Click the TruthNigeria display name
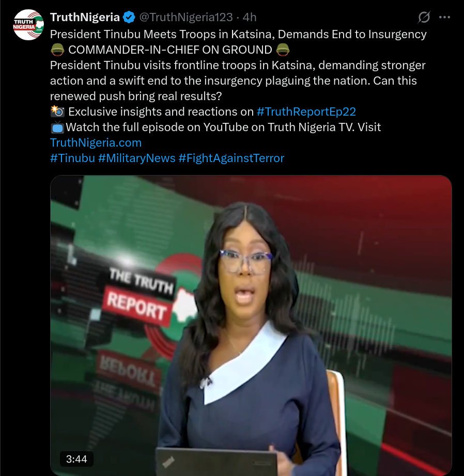Screen dimensions: 464x476 coord(85,18)
